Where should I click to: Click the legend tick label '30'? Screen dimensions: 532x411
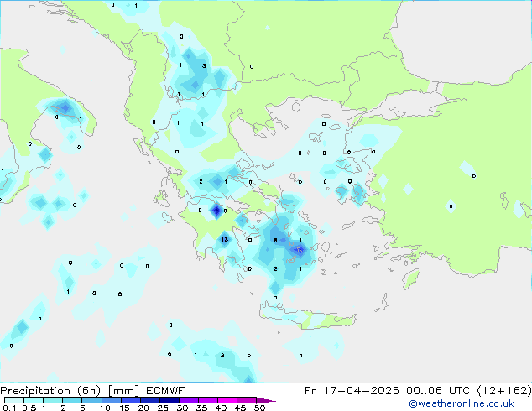tap(182, 408)
